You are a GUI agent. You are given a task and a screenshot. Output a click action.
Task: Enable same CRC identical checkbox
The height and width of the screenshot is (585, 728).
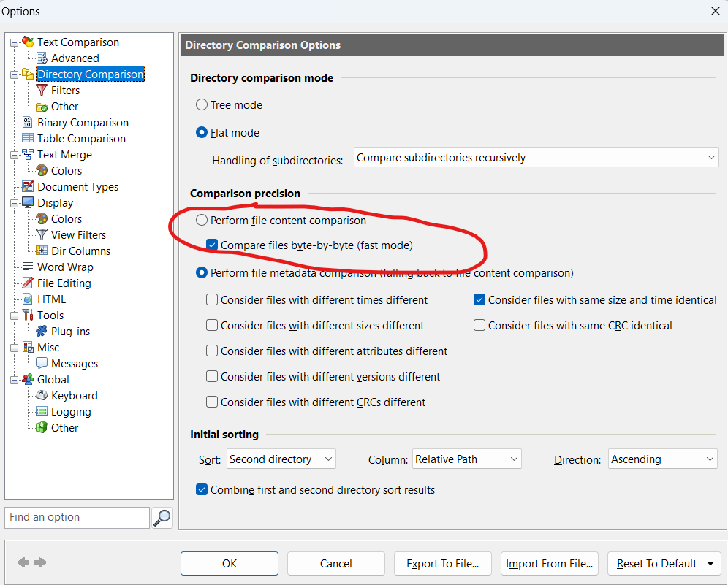[479, 325]
